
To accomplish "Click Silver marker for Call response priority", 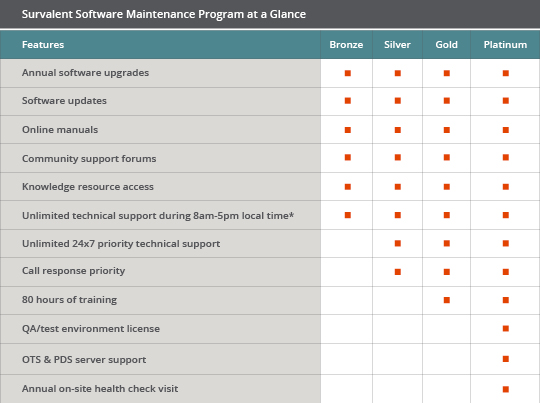I will [x=398, y=272].
